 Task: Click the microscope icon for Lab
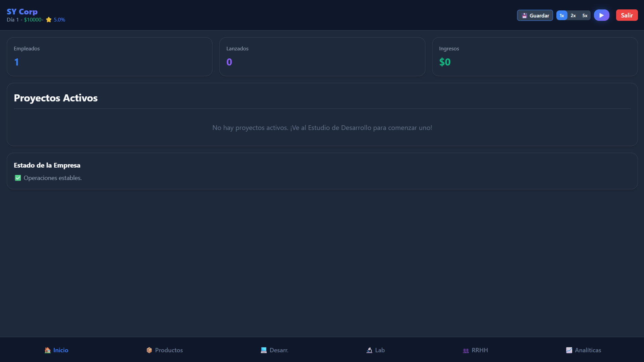pos(369,350)
